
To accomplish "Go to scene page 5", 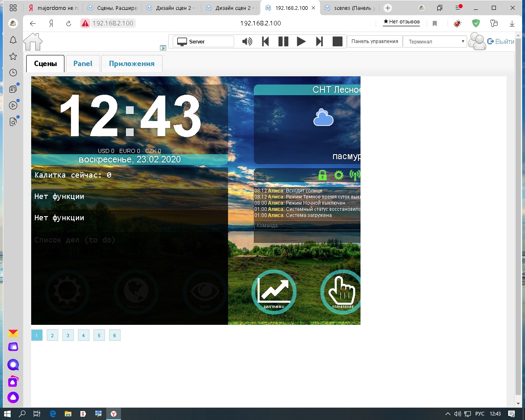I will pos(99,336).
